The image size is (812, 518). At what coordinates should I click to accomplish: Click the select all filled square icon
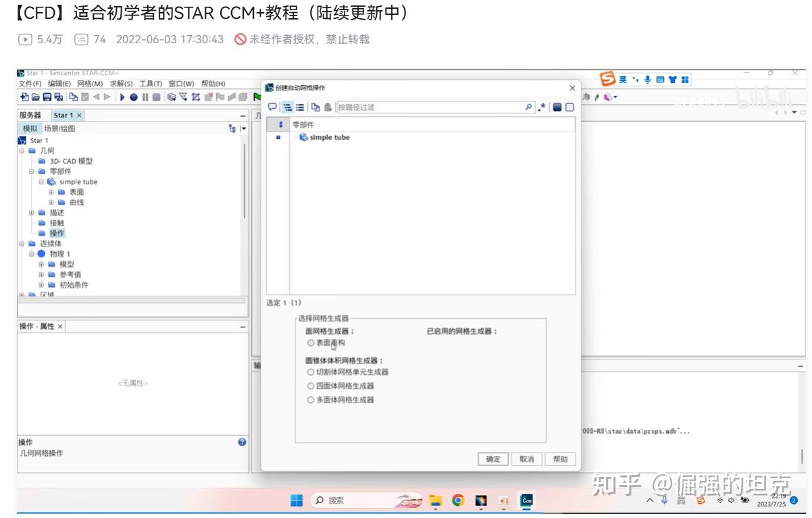click(x=557, y=107)
